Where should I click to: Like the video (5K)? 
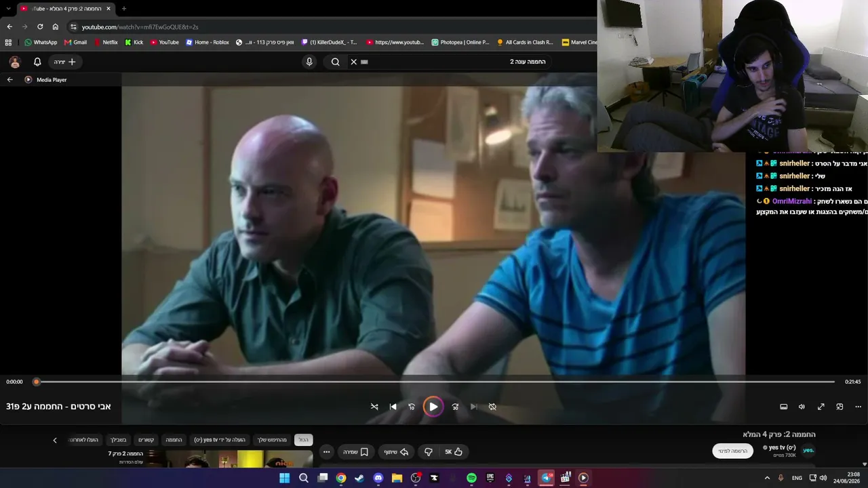tap(454, 452)
